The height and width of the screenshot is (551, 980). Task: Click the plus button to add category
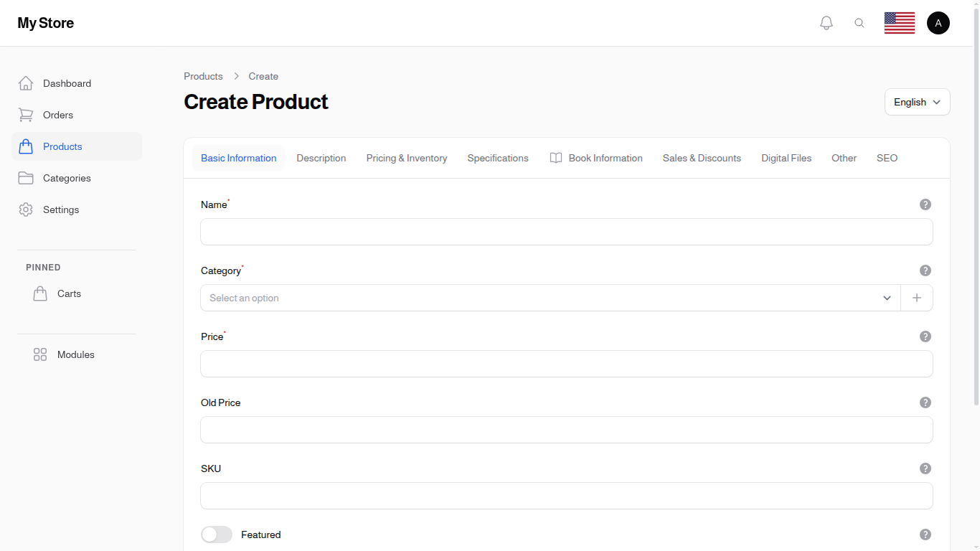[917, 298]
